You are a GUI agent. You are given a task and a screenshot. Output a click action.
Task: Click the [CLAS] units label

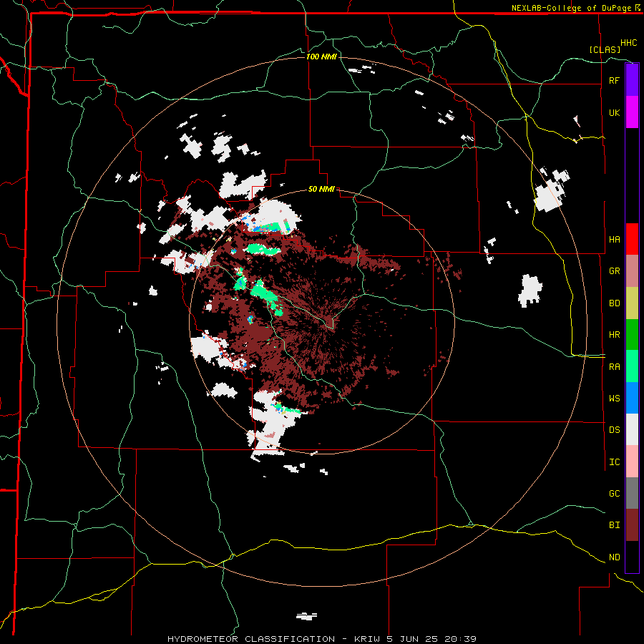[605, 49]
